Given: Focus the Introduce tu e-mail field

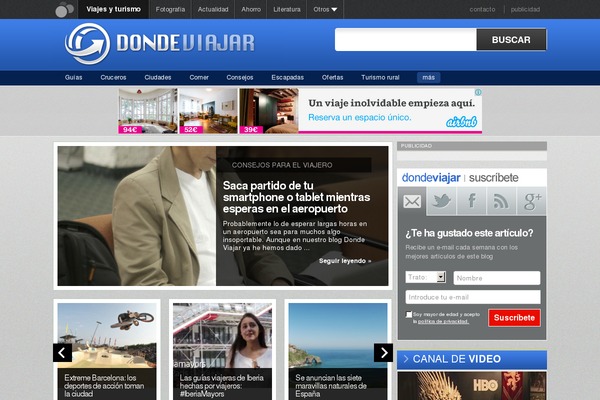Looking at the screenshot, I should (473, 297).
